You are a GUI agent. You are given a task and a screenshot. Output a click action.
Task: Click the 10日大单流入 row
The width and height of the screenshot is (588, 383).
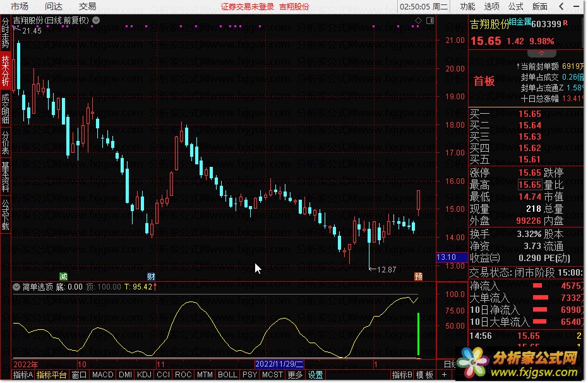[526, 322]
